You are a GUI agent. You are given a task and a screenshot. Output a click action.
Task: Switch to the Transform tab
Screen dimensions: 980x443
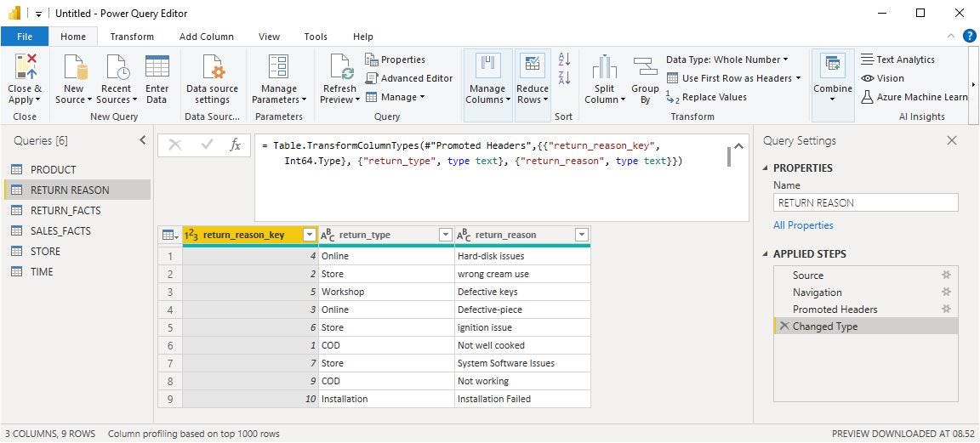coord(132,37)
